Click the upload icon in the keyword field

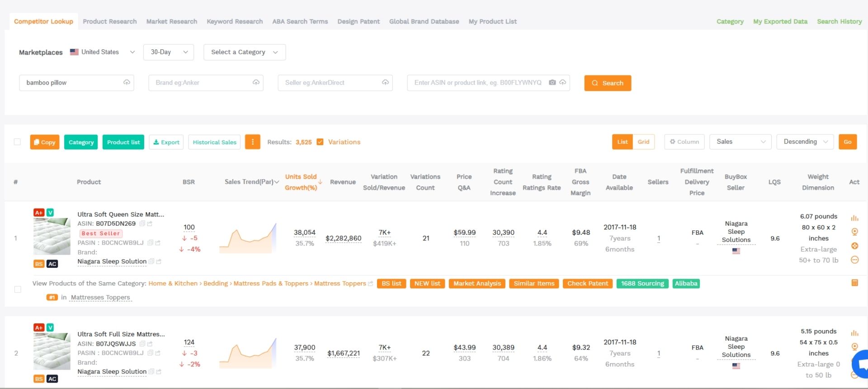(x=127, y=82)
